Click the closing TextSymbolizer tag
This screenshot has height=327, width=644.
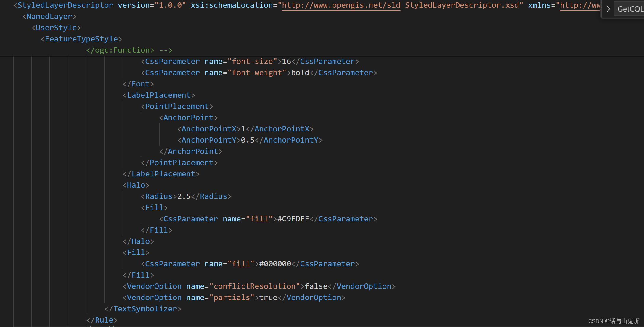coord(143,309)
